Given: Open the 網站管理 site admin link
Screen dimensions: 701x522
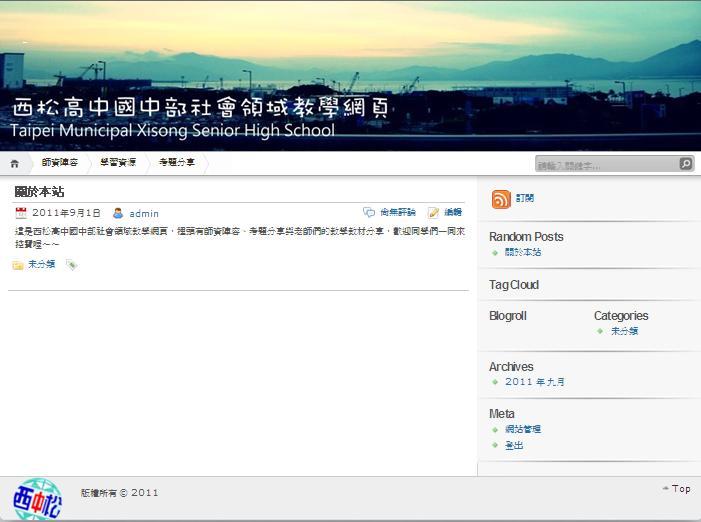Looking at the screenshot, I should [x=523, y=429].
